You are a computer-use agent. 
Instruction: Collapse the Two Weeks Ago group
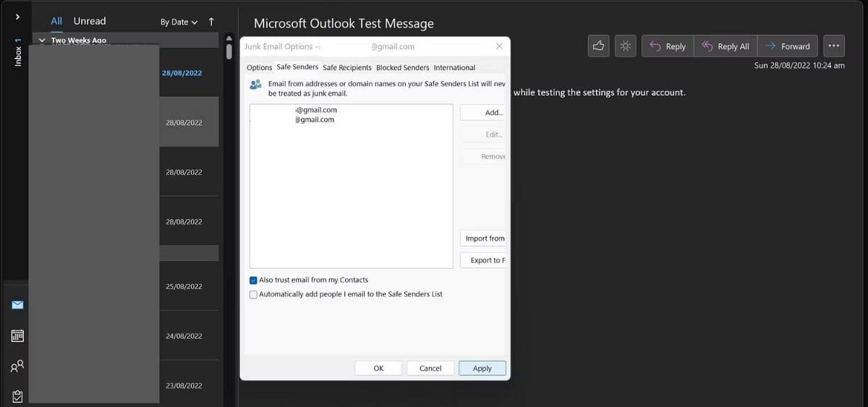click(42, 40)
